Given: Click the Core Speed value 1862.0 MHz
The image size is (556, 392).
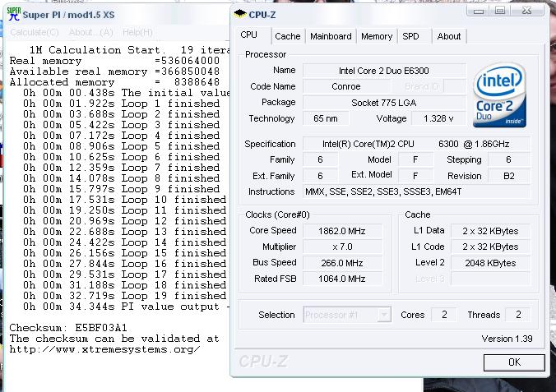Looking at the screenshot, I should [342, 231].
